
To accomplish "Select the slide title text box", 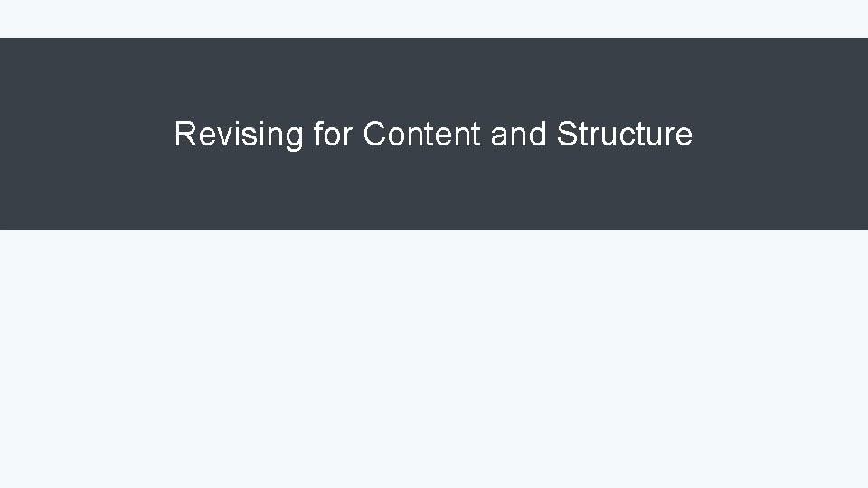I will [x=433, y=135].
